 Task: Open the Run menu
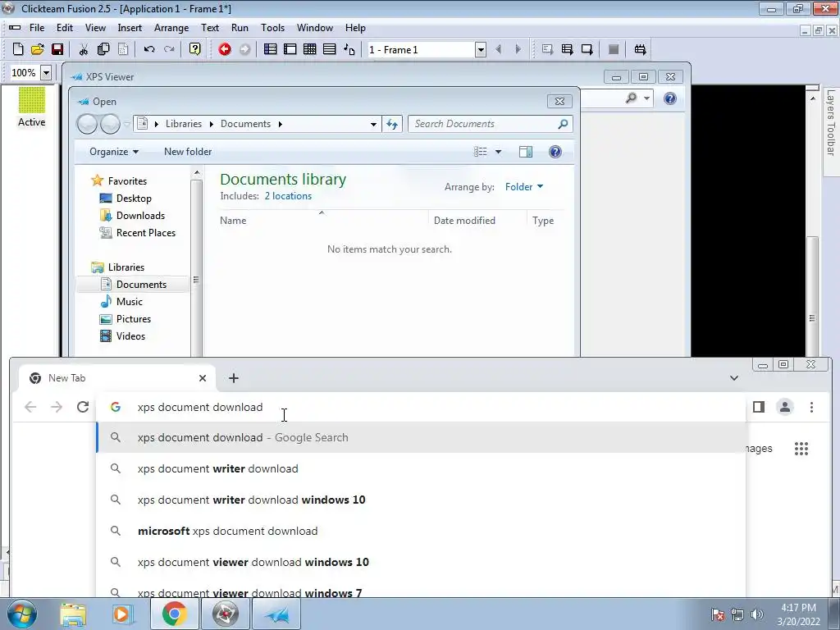(240, 28)
